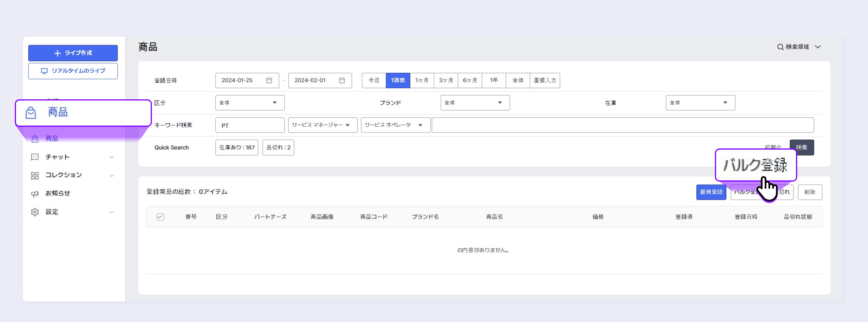868x322 pixels.
Task: Open the 区分 dropdown
Action: (250, 103)
